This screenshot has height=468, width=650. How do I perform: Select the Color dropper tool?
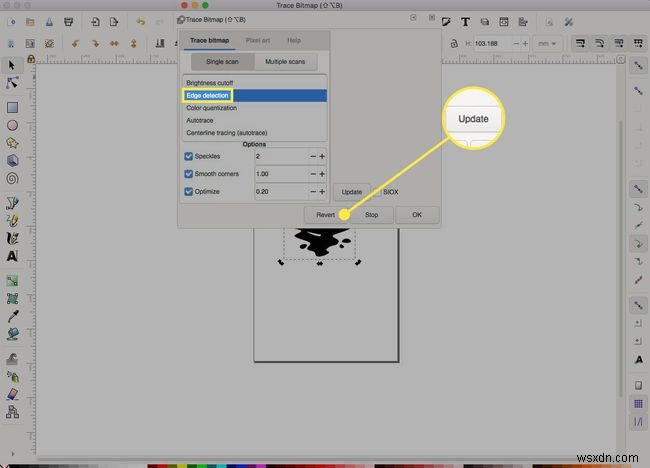[x=12, y=316]
